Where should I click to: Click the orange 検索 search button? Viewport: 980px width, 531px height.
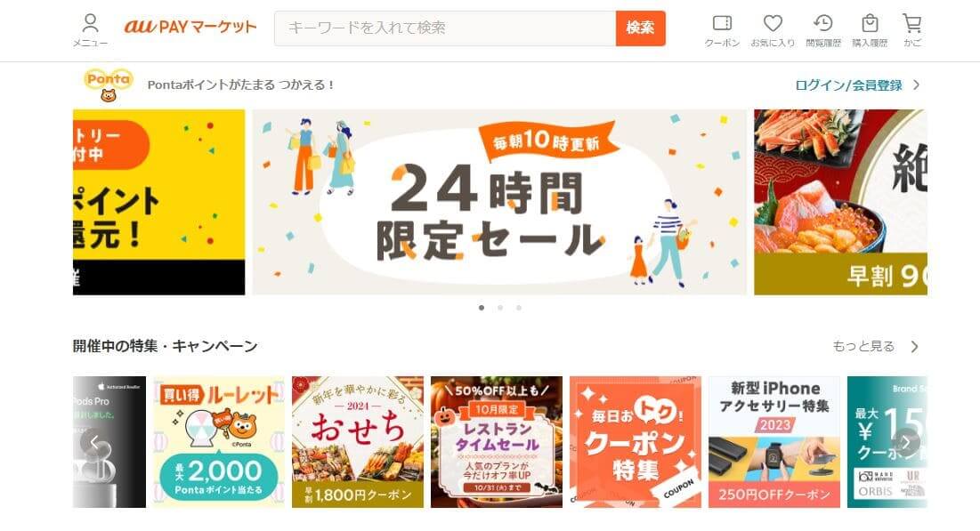pyautogui.click(x=641, y=28)
